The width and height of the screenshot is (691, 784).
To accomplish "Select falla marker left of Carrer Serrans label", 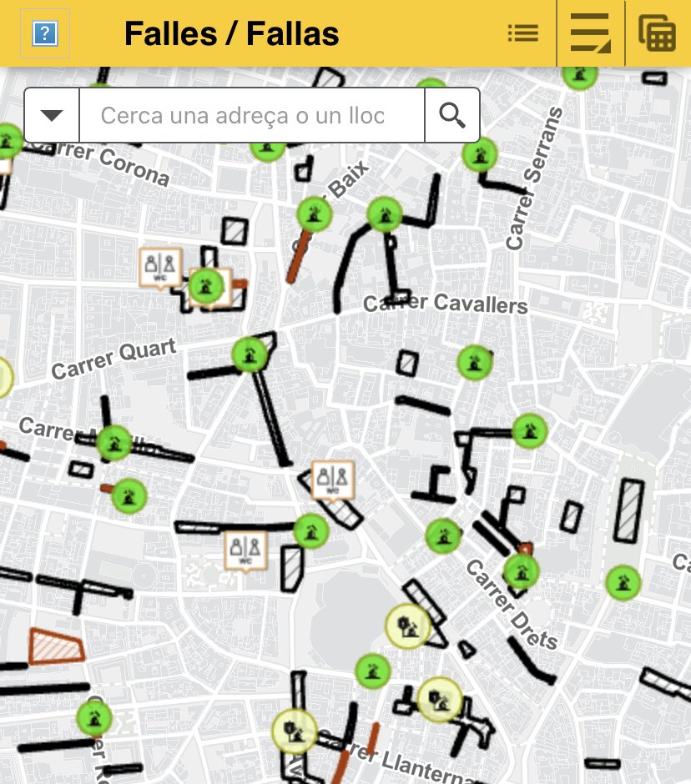I will (480, 155).
